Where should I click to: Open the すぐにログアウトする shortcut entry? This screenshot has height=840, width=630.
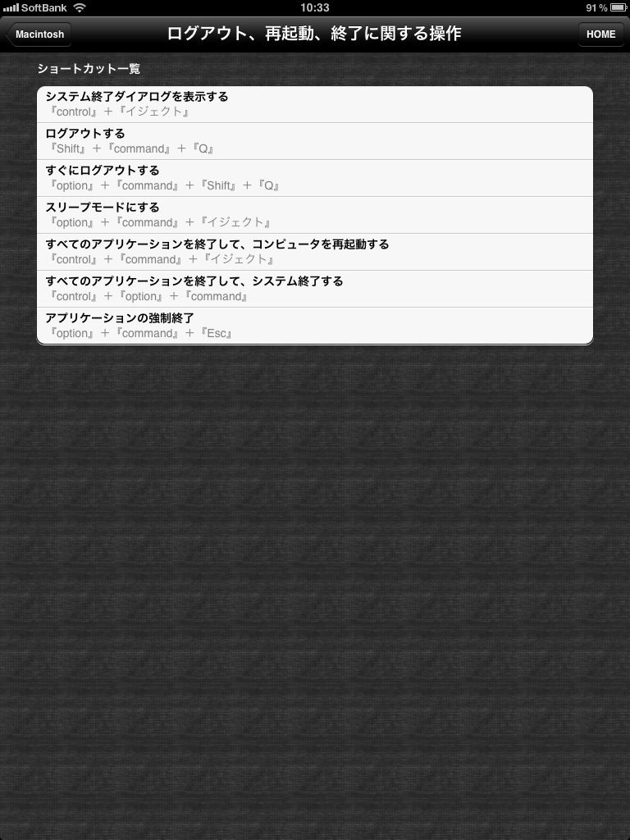pyautogui.click(x=315, y=178)
